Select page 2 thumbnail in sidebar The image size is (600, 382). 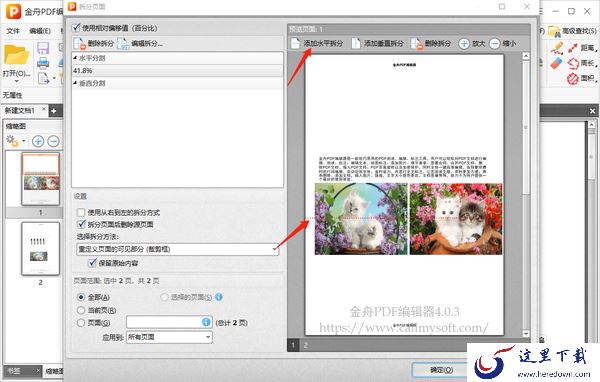click(41, 249)
